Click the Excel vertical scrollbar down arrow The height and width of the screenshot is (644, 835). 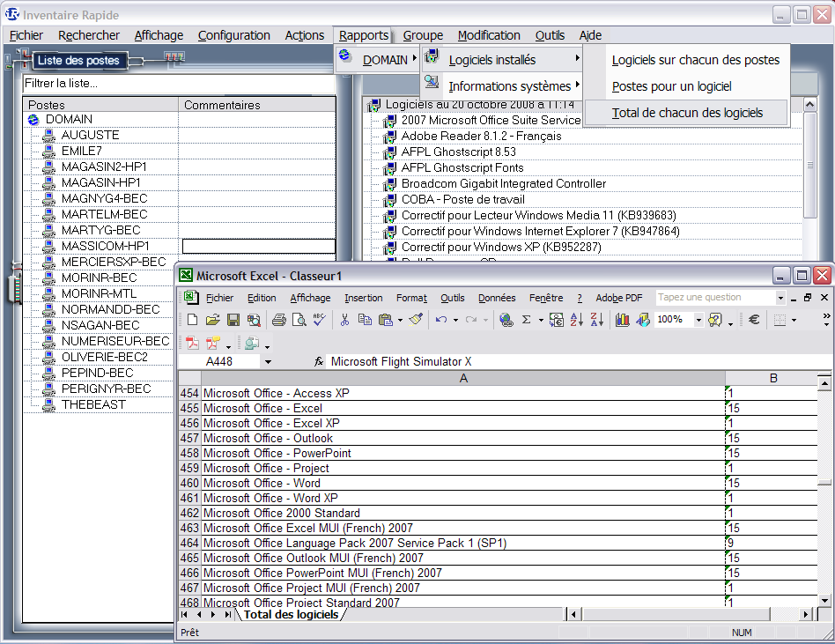tap(824, 600)
